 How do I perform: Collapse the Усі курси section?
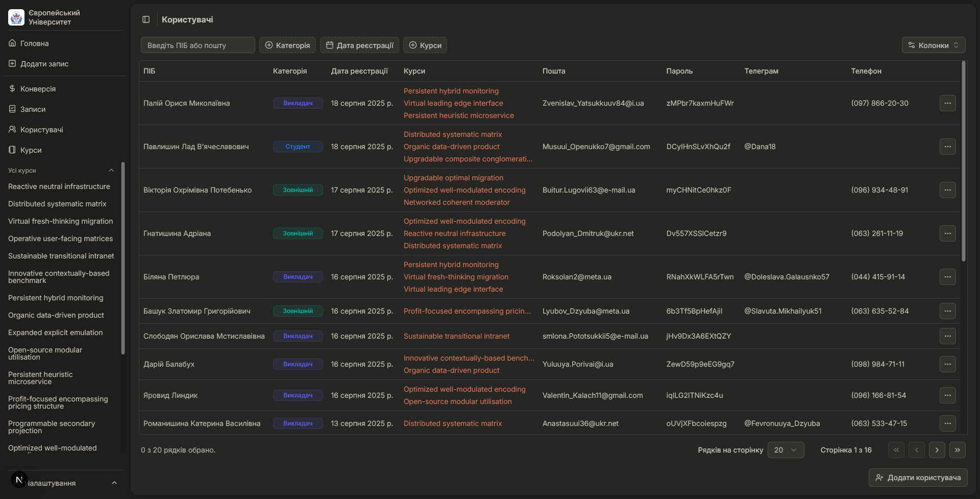point(111,171)
